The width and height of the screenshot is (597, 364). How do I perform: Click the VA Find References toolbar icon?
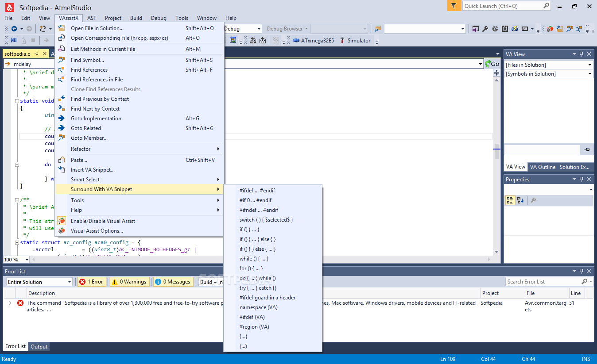(578, 29)
